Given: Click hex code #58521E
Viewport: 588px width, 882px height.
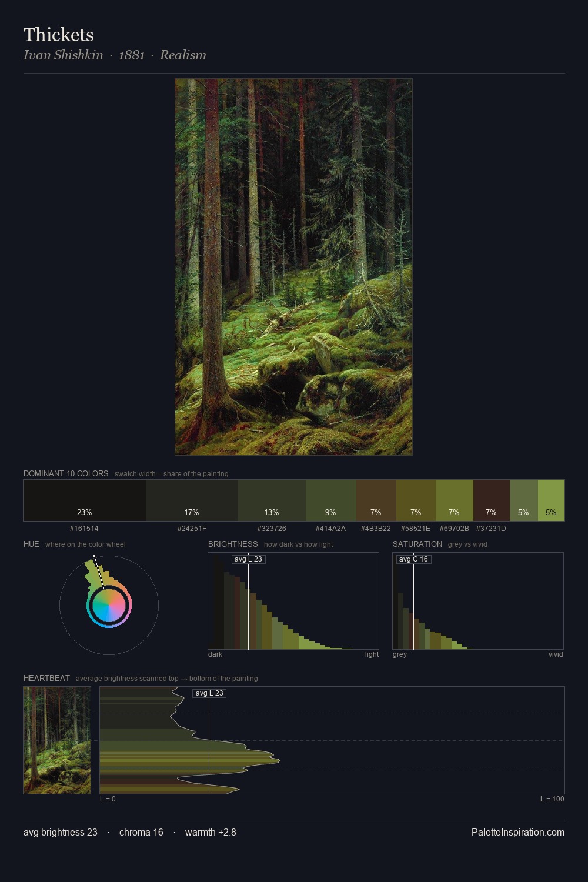Looking at the screenshot, I should (x=416, y=529).
